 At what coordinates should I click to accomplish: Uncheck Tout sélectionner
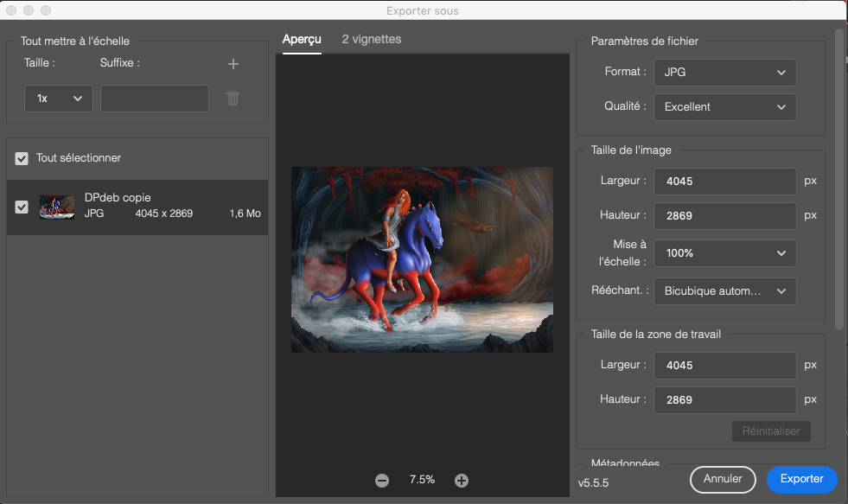[x=21, y=159]
